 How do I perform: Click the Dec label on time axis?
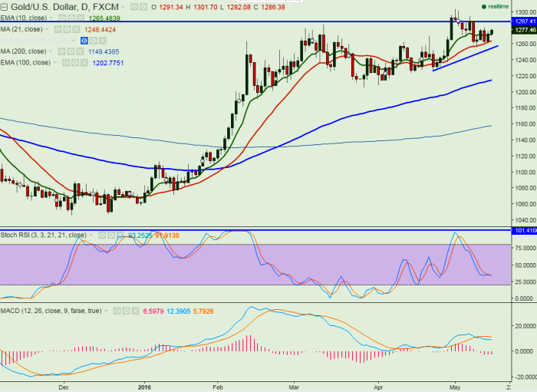64,387
